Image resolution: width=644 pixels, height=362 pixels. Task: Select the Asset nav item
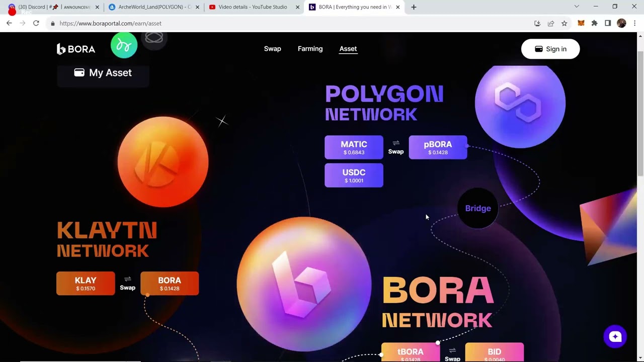click(348, 49)
